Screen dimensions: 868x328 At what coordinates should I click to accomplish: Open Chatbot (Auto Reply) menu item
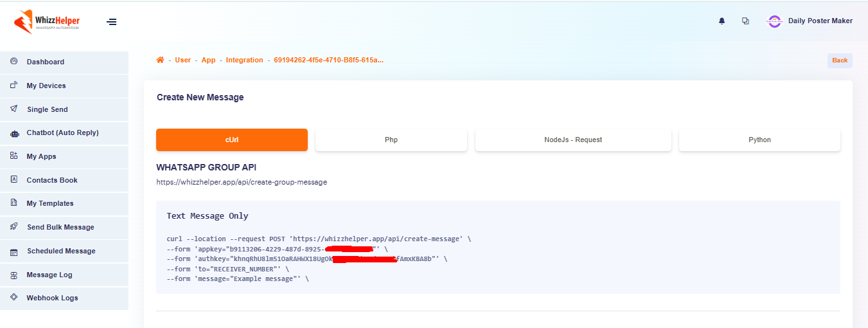[64, 133]
